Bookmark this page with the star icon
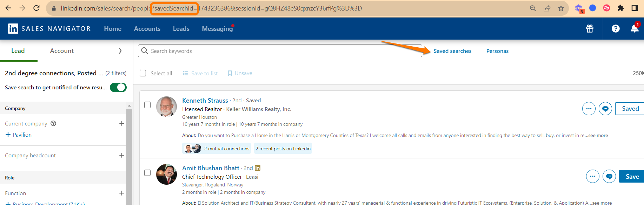Image resolution: width=644 pixels, height=205 pixels. [x=561, y=8]
